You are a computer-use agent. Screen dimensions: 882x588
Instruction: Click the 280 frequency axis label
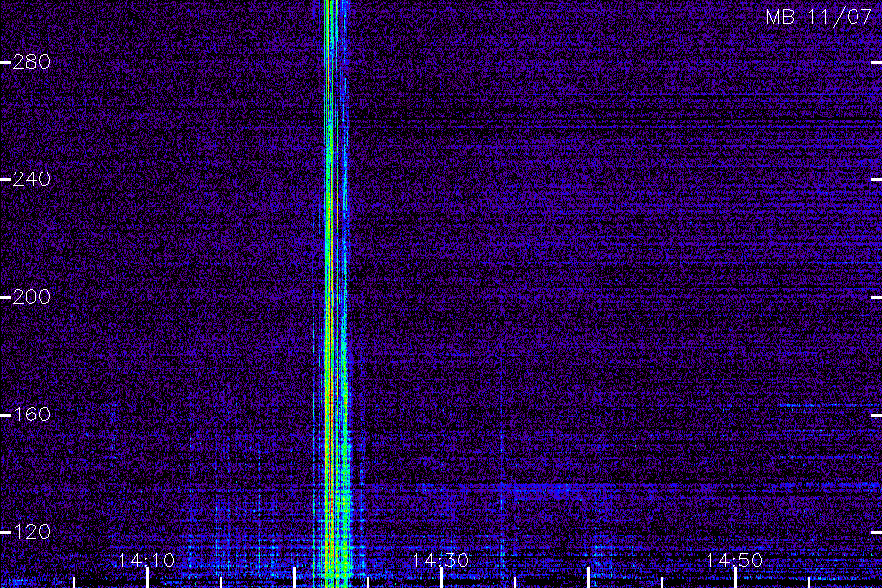point(31,62)
